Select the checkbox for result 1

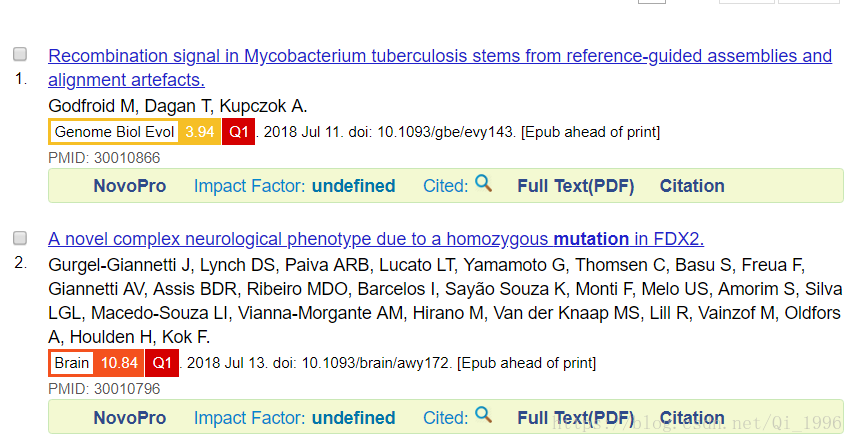(20, 54)
